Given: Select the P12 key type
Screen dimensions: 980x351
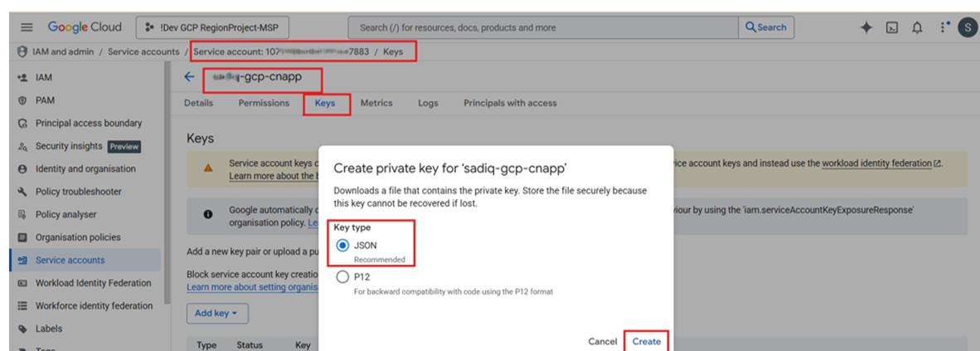Looking at the screenshot, I should pos(343,278).
